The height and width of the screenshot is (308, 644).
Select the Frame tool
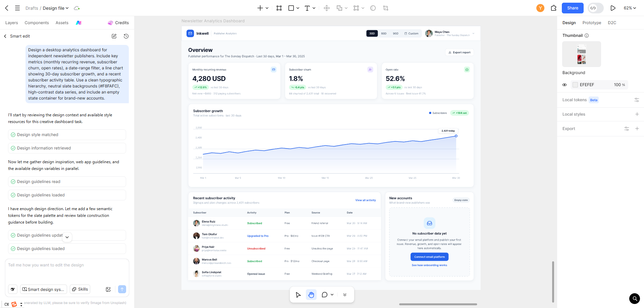point(279,8)
